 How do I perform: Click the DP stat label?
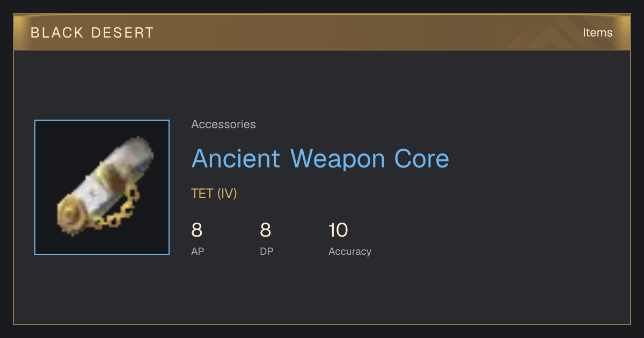(x=267, y=252)
